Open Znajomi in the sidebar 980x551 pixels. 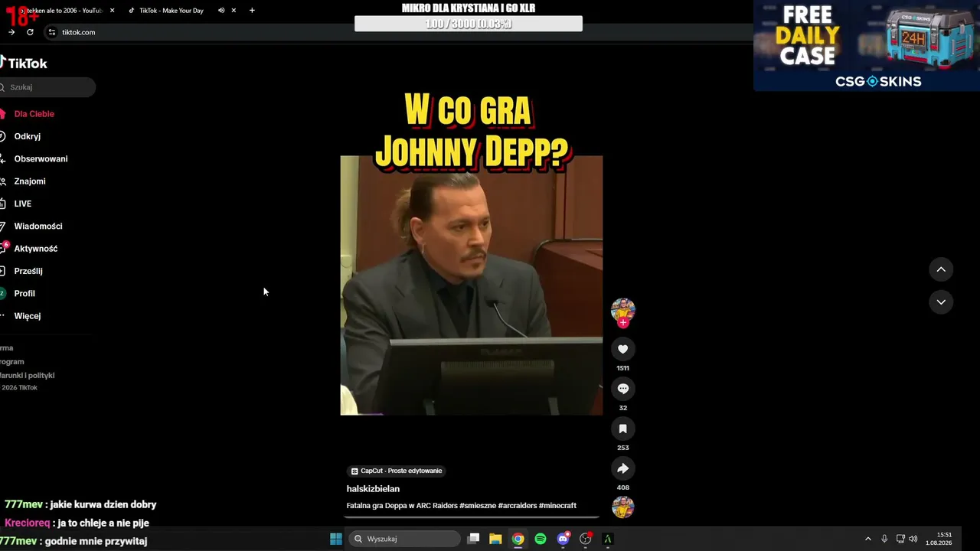[29, 181]
